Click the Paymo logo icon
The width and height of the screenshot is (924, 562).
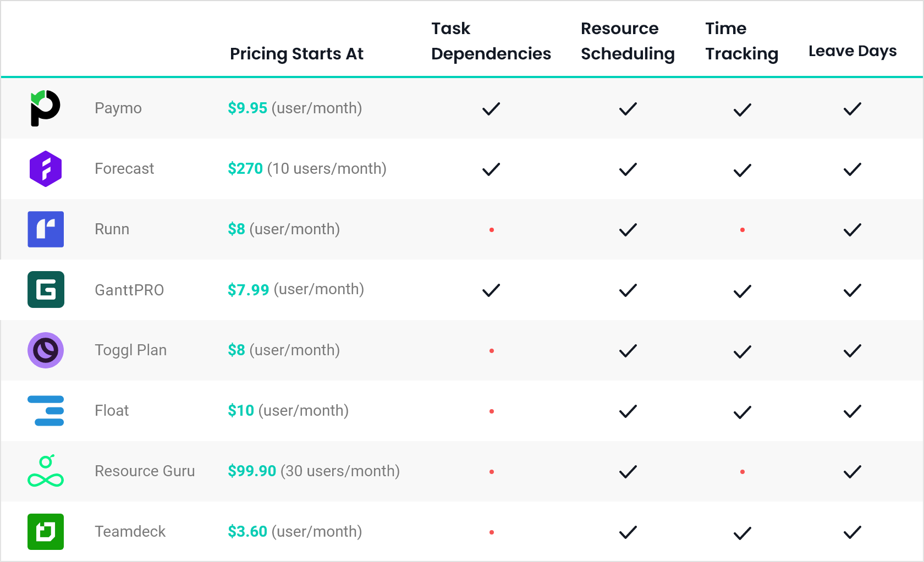45,108
